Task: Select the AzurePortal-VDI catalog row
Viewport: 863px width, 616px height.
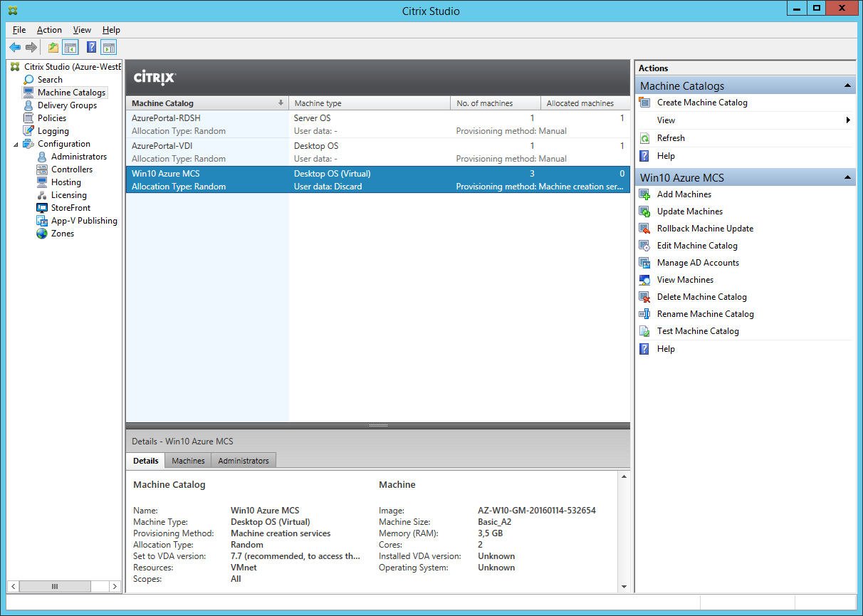Action: 378,152
